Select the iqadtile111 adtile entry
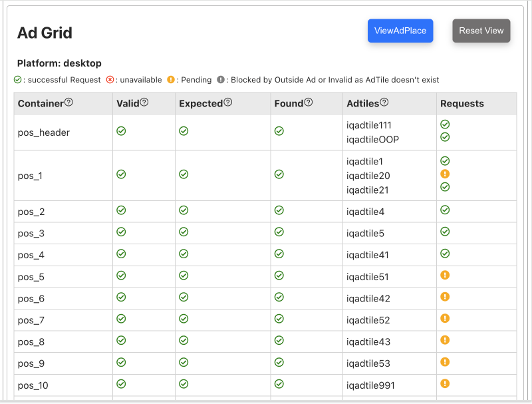Screen dimensions: 532x404 coord(369,125)
